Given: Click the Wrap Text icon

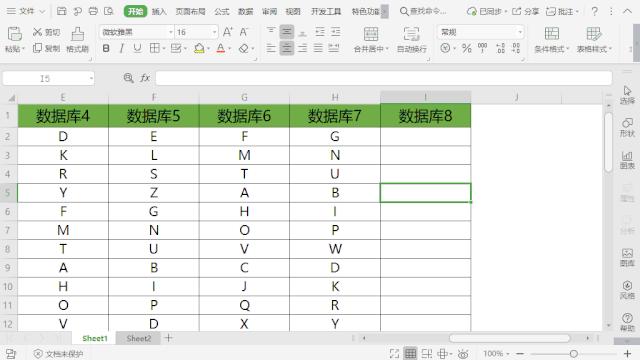Looking at the screenshot, I should pos(411,34).
